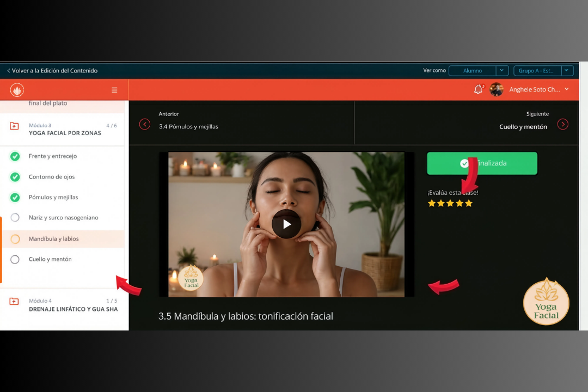Screen dimensions: 588x392
Task: Toggle the Contorno de ojos completion check
Action: (15, 177)
